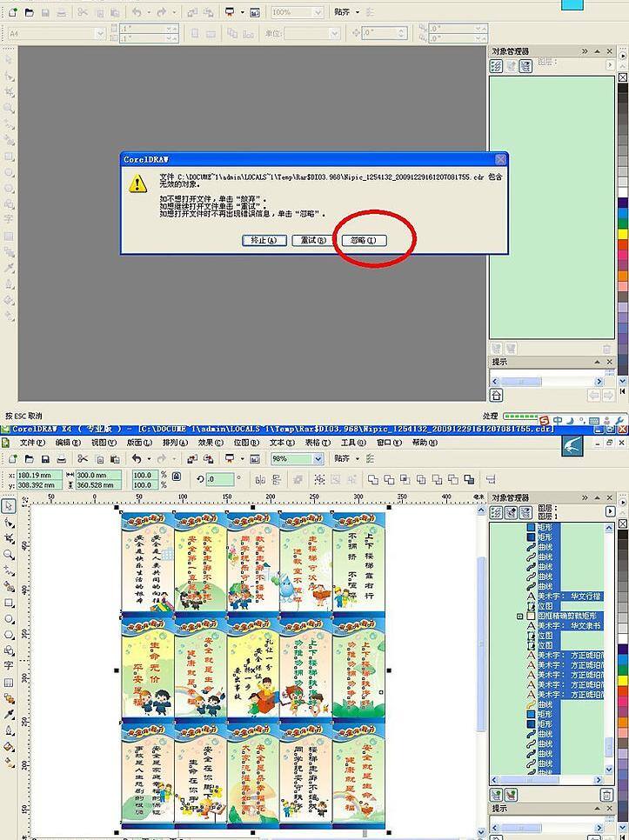Click Import icon in lower toolbar
Image resolution: width=629 pixels, height=840 pixels.
point(192,458)
